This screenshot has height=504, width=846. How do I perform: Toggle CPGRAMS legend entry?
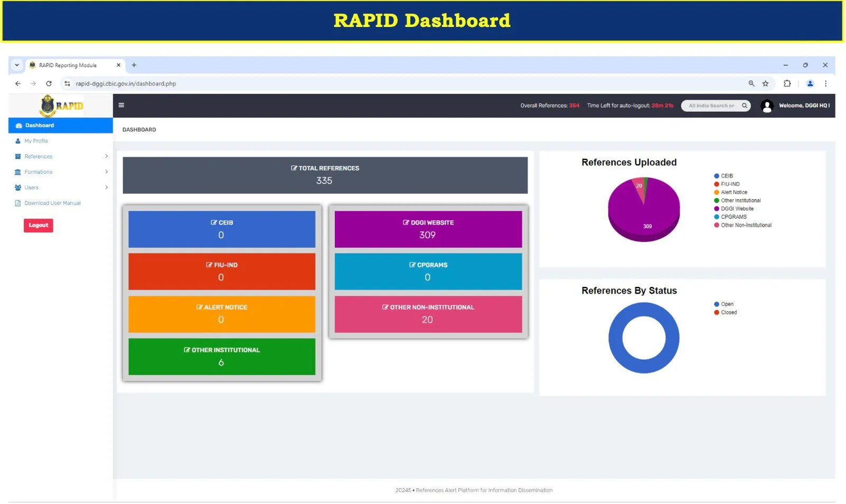click(730, 217)
